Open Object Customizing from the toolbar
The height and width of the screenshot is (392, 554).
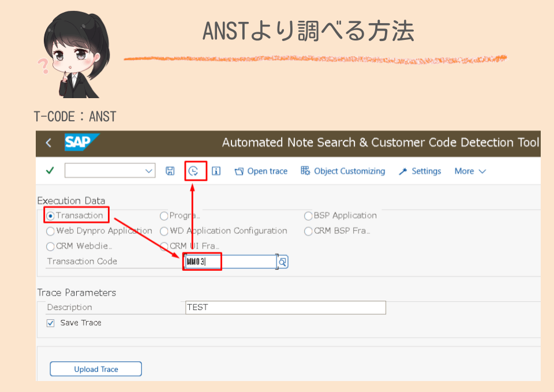click(343, 171)
